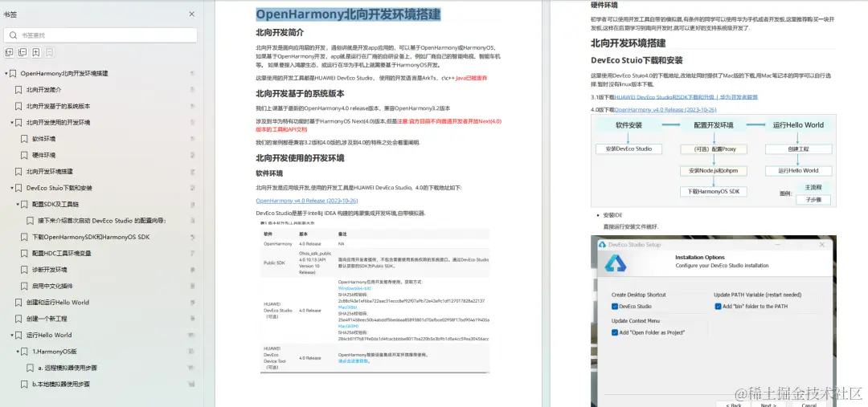Image resolution: width=868 pixels, height=407 pixels.
Task: Click the bookmark icon beside 启用中文化插件
Action: pos(24,287)
